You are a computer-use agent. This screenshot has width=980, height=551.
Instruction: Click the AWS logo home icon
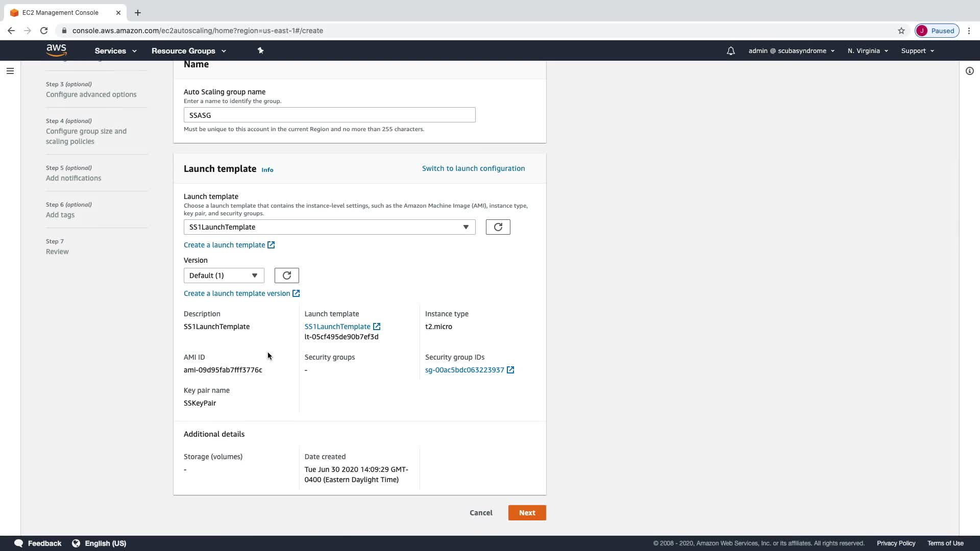click(x=56, y=50)
